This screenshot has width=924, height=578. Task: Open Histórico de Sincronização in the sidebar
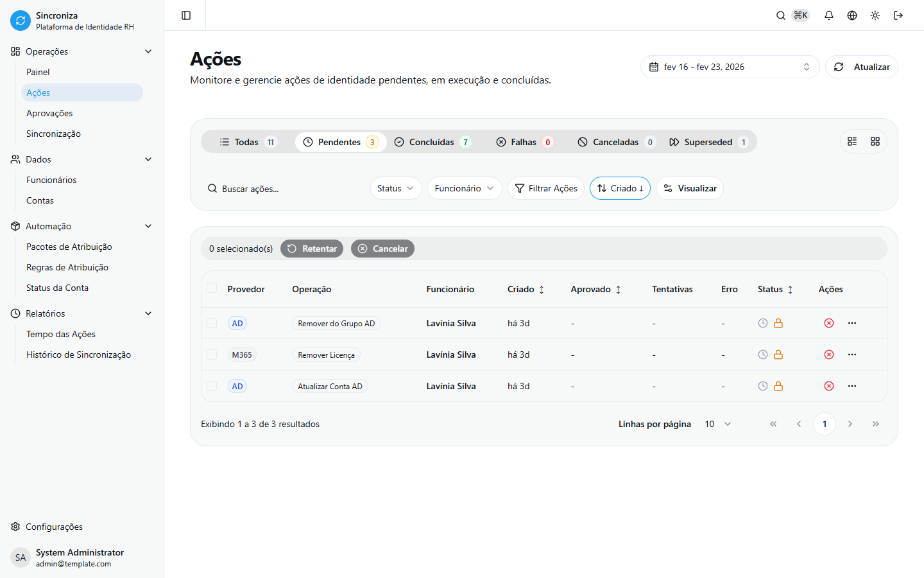(x=78, y=354)
